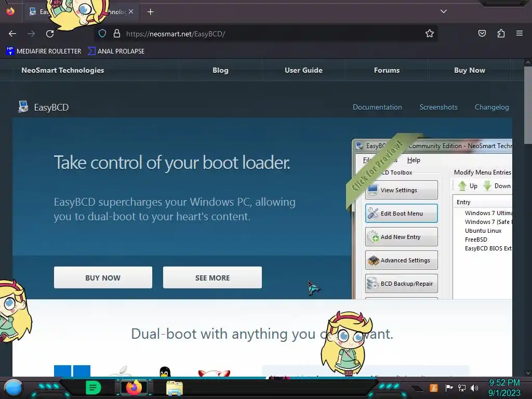Screen dimensions: 532x399
Task: Click the green Up arrow icon
Action: click(462, 186)
